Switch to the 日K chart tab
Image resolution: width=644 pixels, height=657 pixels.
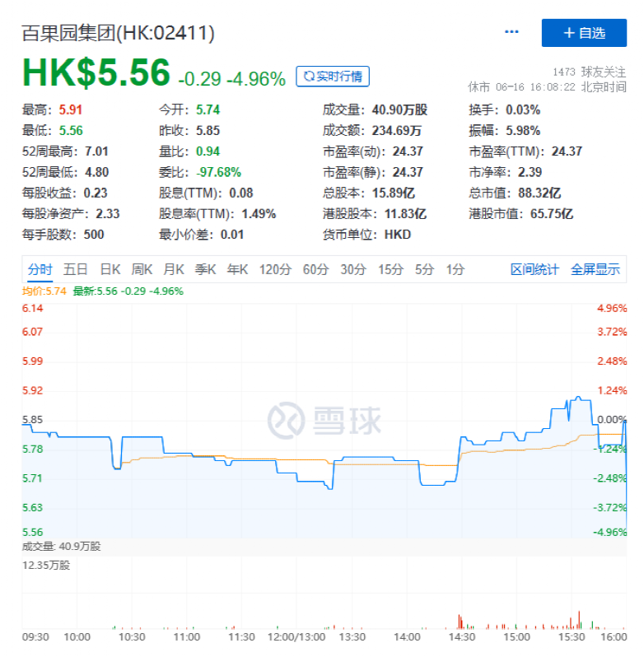[110, 269]
